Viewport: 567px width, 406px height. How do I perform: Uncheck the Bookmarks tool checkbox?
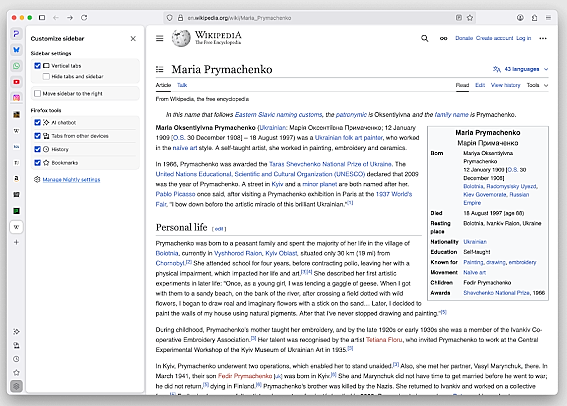(x=37, y=162)
